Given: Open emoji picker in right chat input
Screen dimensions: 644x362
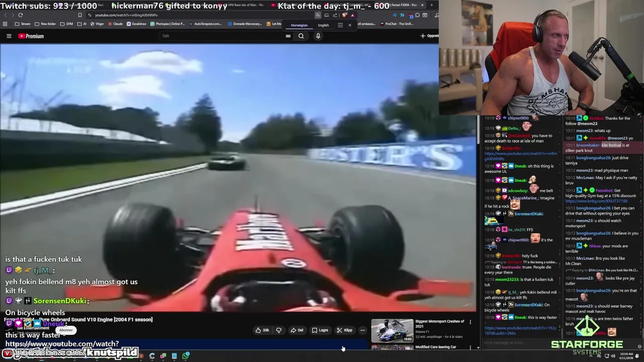Looking at the screenshot, I should coord(639,346).
